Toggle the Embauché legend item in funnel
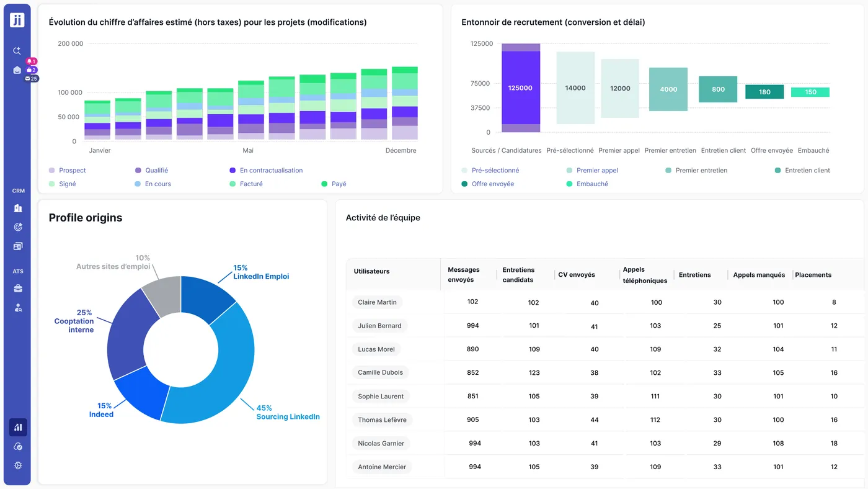 click(591, 184)
